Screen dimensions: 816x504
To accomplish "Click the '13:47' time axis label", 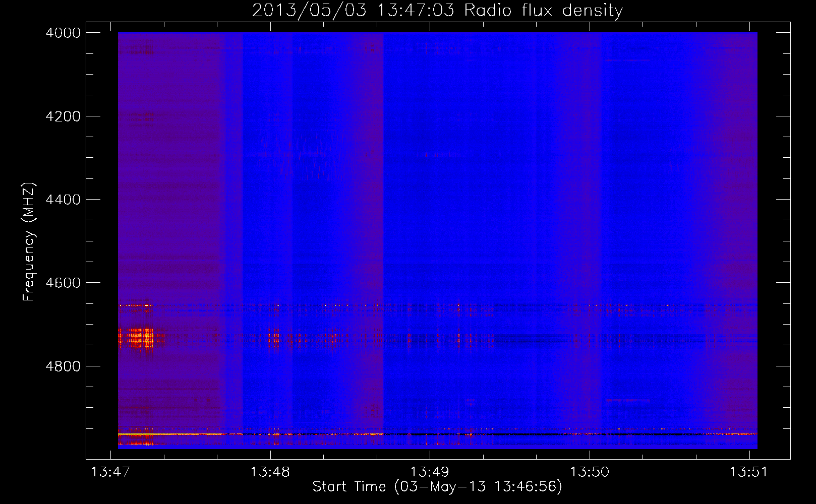I will pos(110,472).
